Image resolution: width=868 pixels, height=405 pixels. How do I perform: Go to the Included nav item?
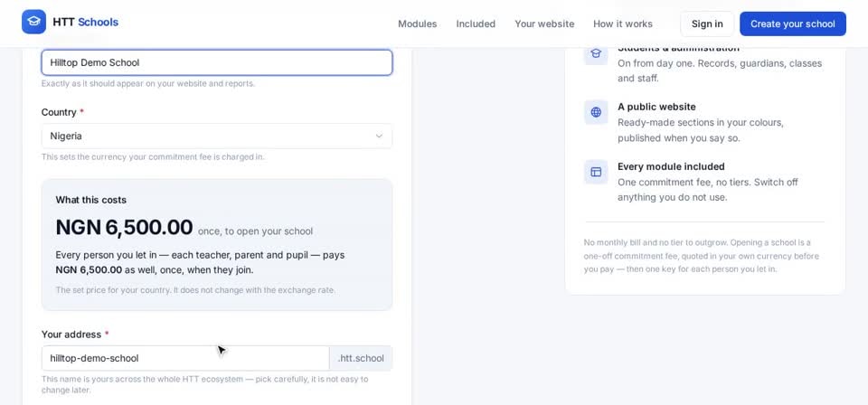coord(476,24)
